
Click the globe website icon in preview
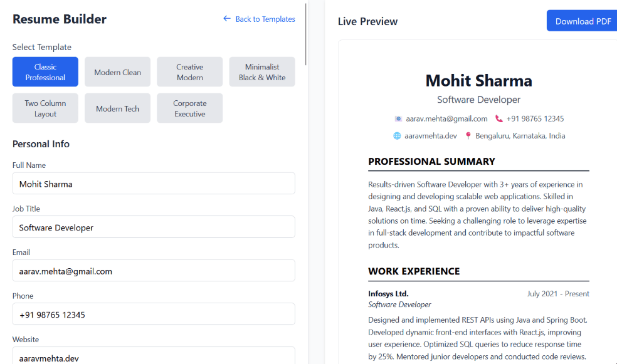(397, 135)
